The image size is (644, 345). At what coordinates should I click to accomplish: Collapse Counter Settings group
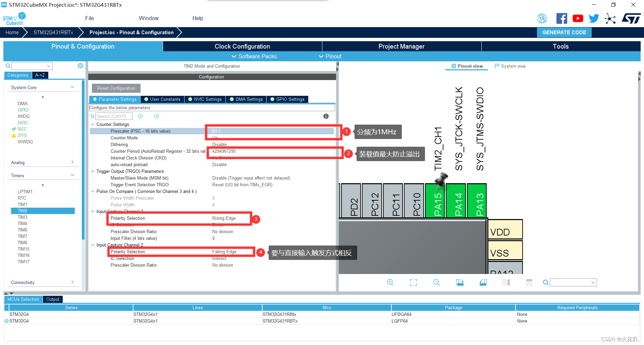[x=93, y=124]
